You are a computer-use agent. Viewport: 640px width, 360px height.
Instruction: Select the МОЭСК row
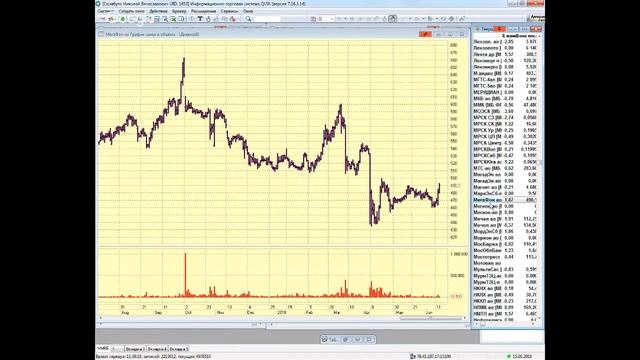[506, 111]
